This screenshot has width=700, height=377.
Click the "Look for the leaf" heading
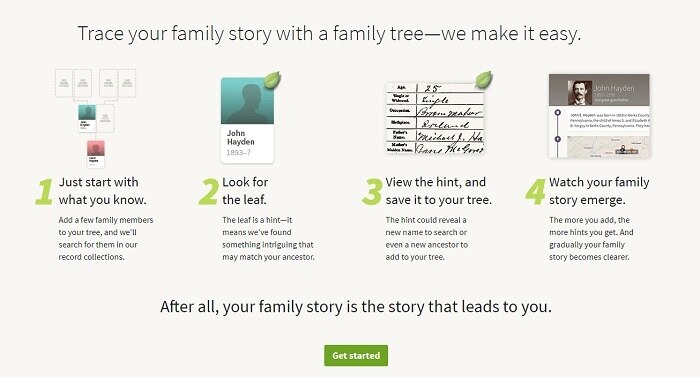245,191
